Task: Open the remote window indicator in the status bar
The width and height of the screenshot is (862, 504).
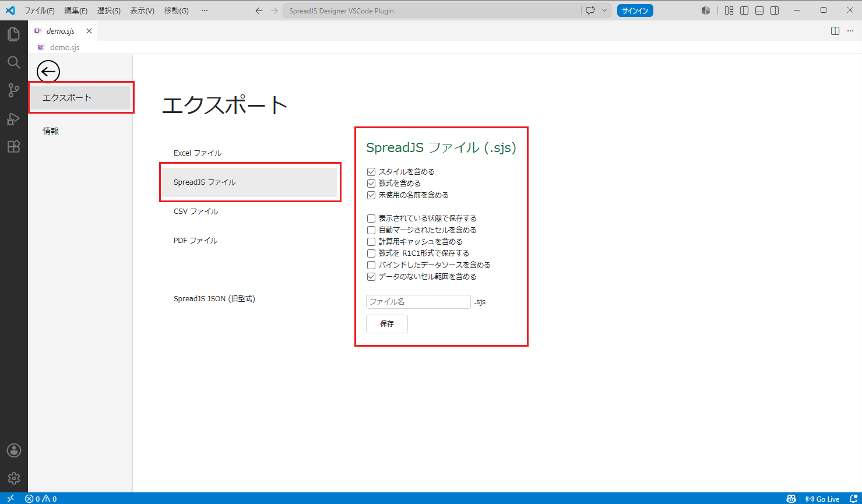Action: click(10, 499)
